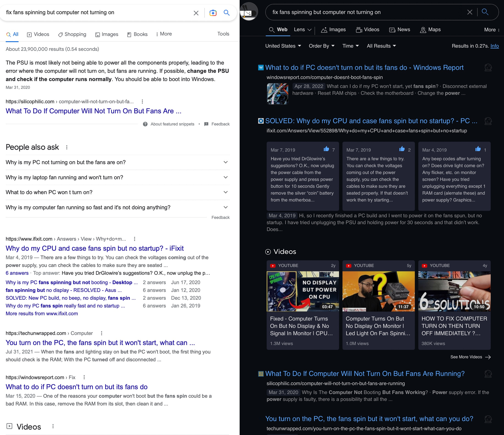Open All Results filter dropdown
504x435 pixels.
(381, 46)
